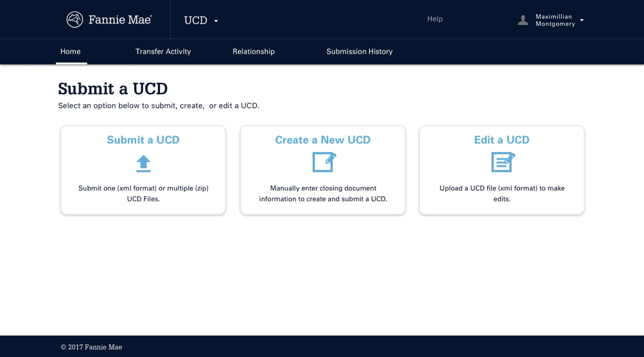Click the Create a New UCD title

[323, 140]
